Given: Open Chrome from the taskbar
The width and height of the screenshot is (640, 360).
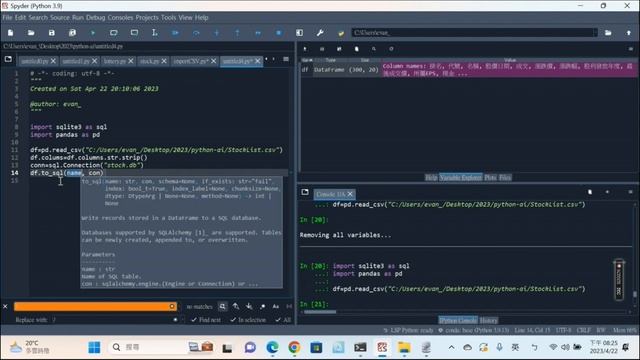Looking at the screenshot, I should [x=294, y=347].
